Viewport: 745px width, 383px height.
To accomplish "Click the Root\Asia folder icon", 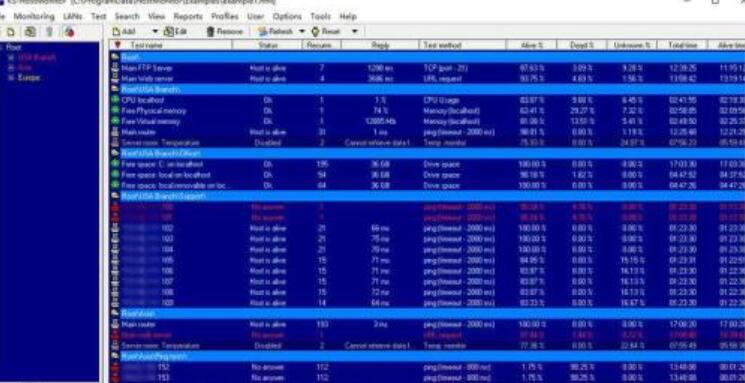I will click(x=115, y=314).
